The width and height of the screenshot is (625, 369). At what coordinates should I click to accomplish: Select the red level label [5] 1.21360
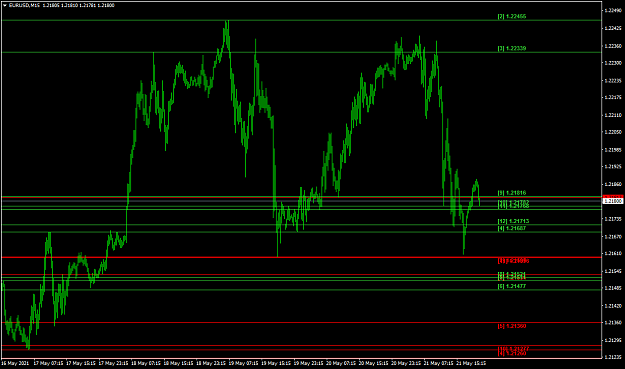tap(512, 326)
